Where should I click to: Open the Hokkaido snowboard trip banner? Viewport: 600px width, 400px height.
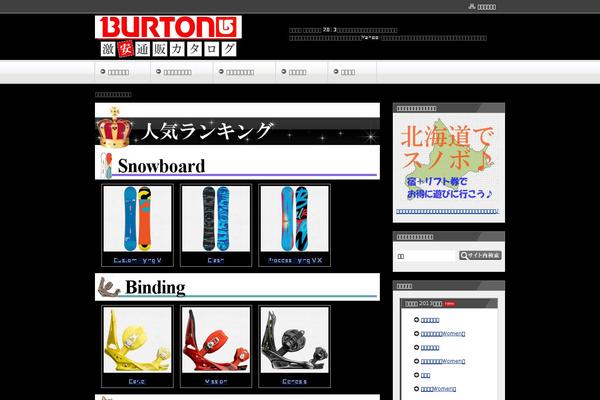pyautogui.click(x=448, y=160)
